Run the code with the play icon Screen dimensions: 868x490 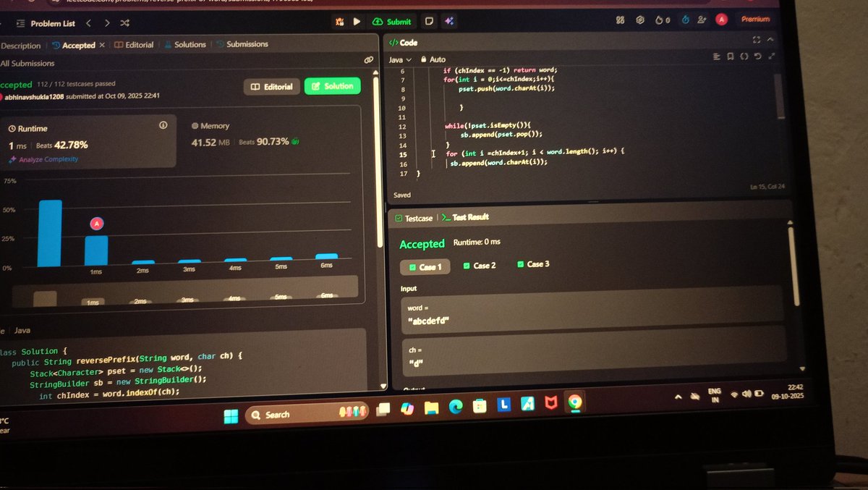357,22
